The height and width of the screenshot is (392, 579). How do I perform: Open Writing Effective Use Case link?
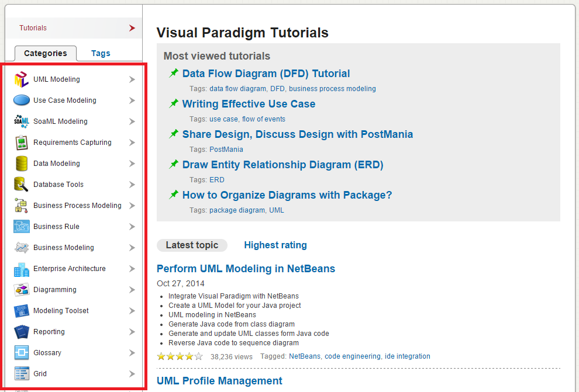pos(249,103)
